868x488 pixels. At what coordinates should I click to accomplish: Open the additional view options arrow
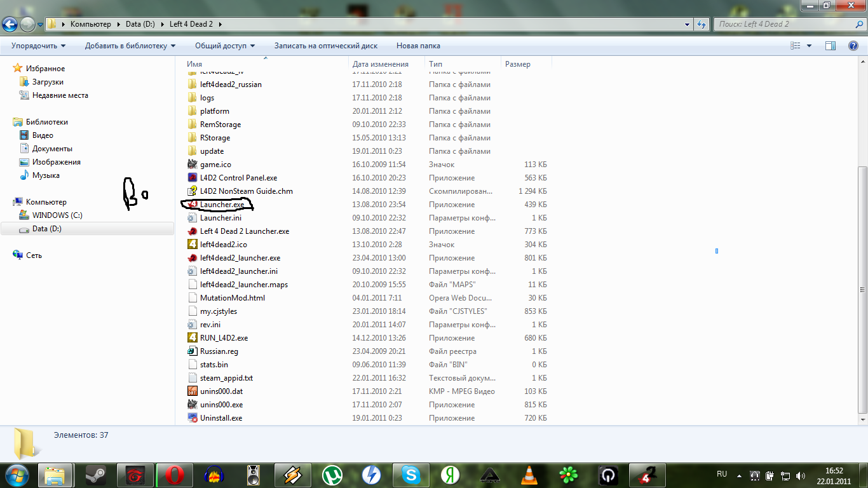809,46
